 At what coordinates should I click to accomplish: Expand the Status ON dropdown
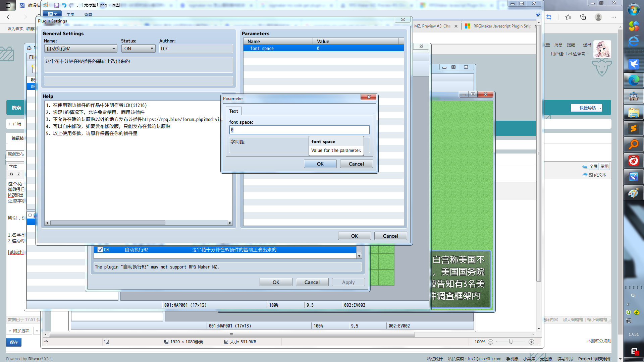pyautogui.click(x=138, y=49)
